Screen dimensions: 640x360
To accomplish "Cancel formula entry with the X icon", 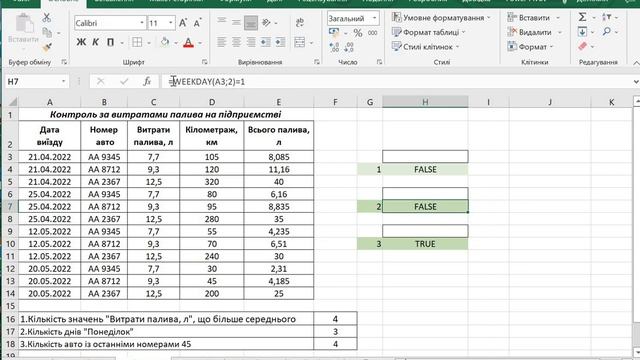I will pyautogui.click(x=100, y=82).
